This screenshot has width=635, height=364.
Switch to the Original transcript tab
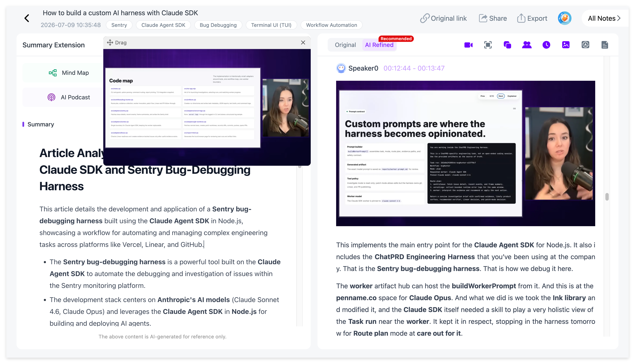point(345,45)
